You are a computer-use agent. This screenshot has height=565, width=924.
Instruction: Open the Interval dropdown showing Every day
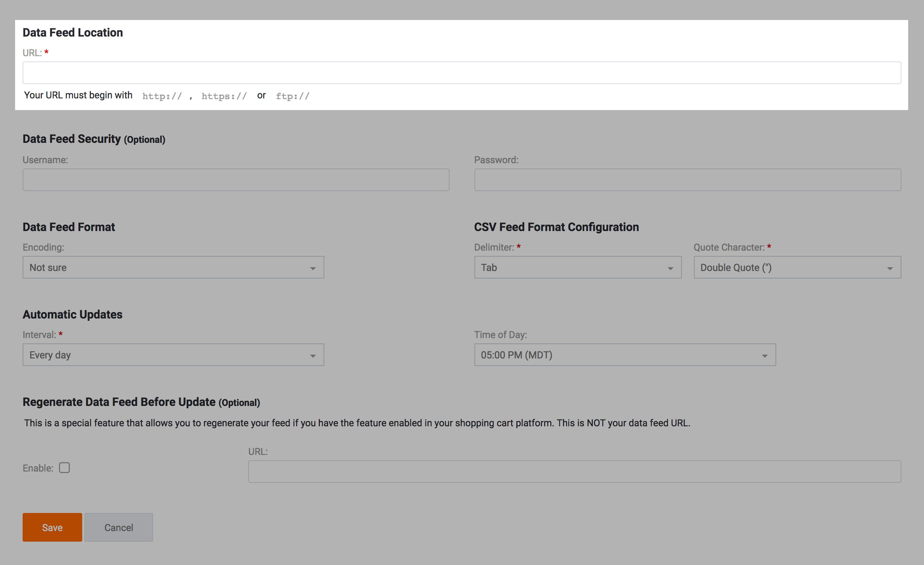tap(173, 355)
